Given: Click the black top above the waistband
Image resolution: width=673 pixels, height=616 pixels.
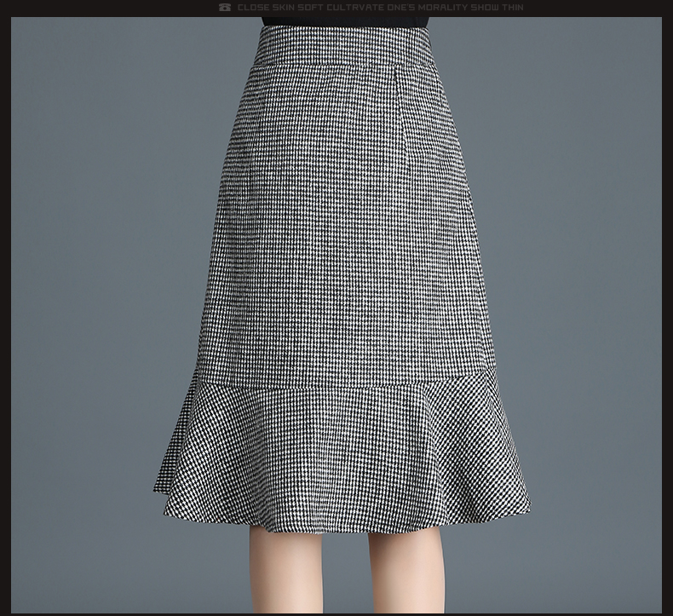Looking at the screenshot, I should coord(344,21).
